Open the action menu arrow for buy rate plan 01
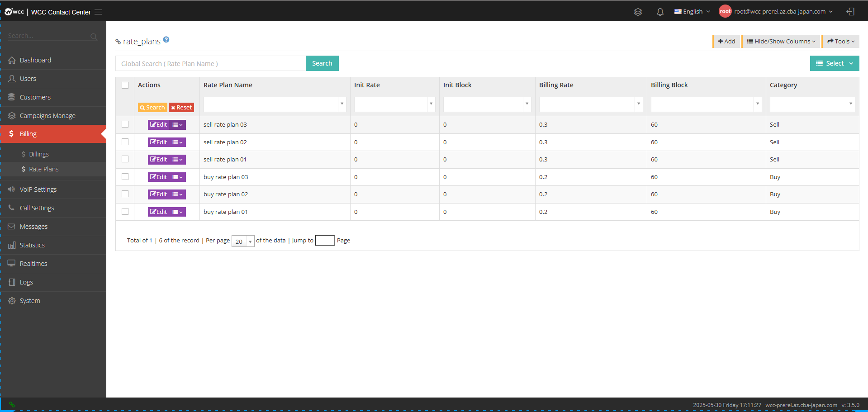 coord(178,212)
